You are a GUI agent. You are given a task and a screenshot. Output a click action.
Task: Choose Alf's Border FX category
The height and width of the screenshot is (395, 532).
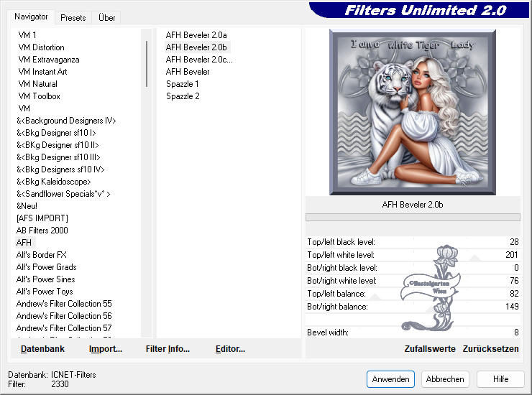42,255
